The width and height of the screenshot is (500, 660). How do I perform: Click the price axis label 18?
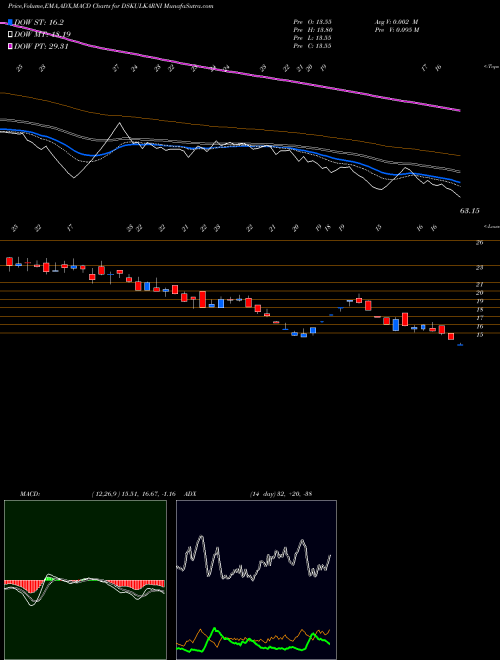tap(479, 309)
